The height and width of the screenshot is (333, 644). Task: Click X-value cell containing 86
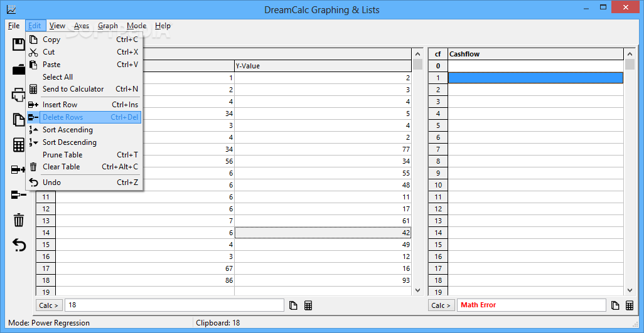pos(145,280)
